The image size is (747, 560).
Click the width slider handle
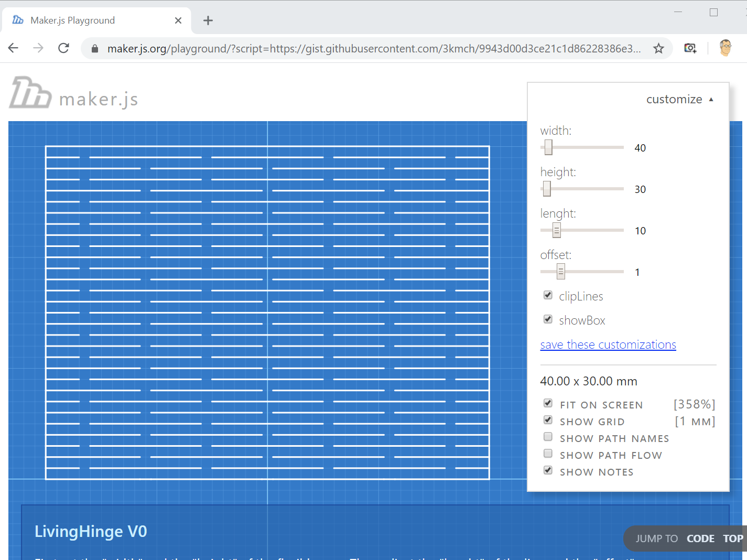548,147
